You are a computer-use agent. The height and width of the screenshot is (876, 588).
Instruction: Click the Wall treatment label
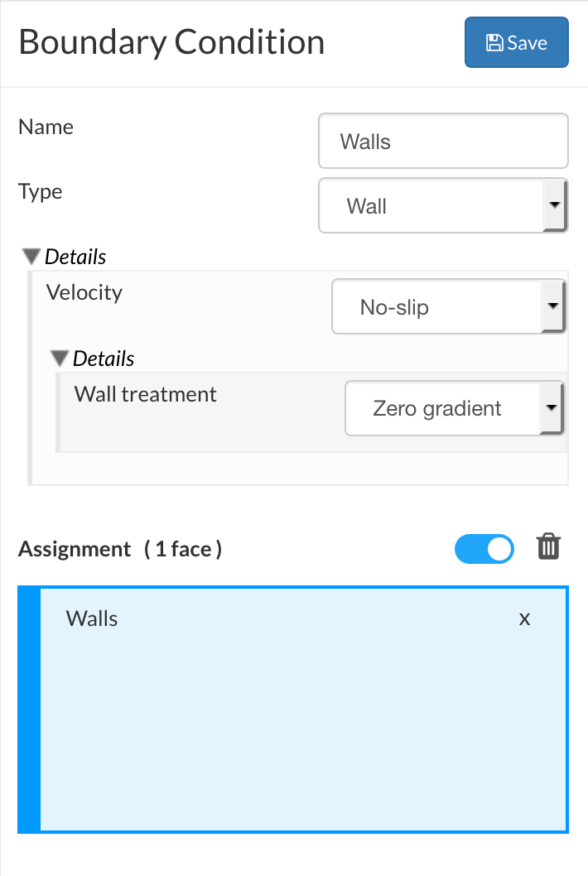tap(145, 394)
